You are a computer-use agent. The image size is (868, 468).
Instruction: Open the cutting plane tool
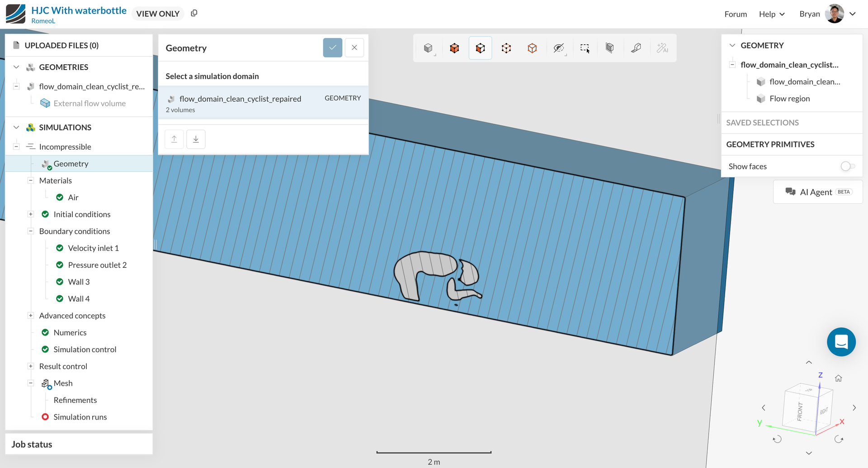[x=610, y=48]
